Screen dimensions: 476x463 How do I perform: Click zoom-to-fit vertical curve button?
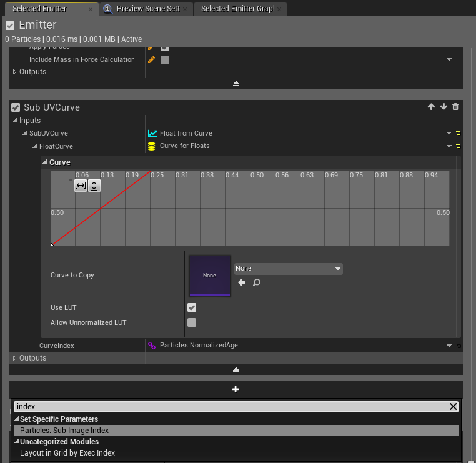pyautogui.click(x=94, y=186)
